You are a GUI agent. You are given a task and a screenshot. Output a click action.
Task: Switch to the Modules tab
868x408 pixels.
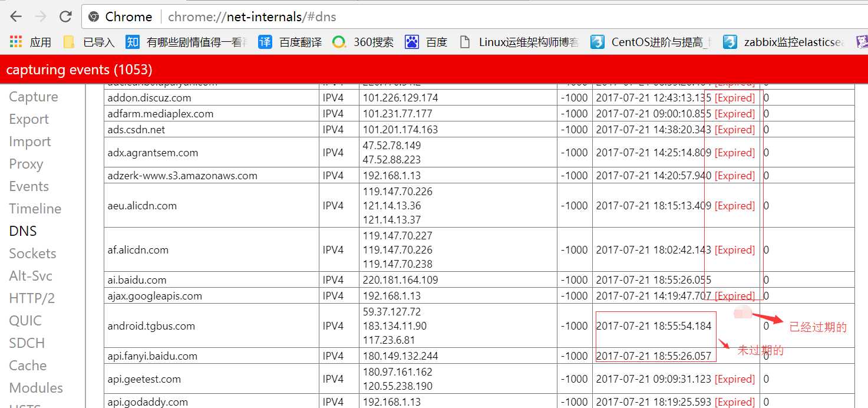coord(36,388)
